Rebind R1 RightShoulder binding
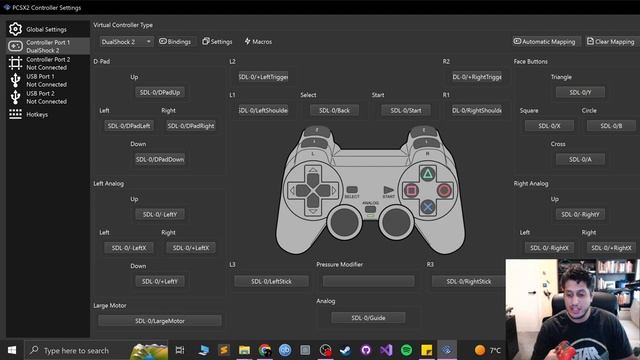640x360 pixels. (477, 110)
